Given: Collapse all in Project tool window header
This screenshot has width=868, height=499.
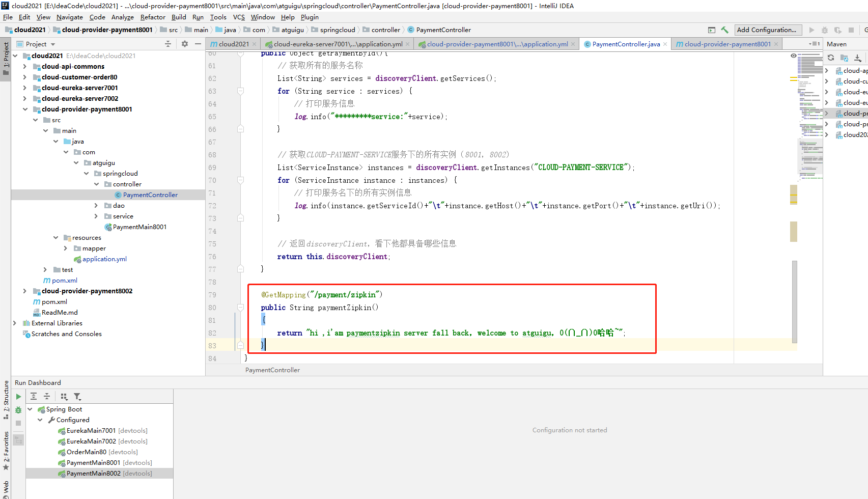Looking at the screenshot, I should (168, 44).
